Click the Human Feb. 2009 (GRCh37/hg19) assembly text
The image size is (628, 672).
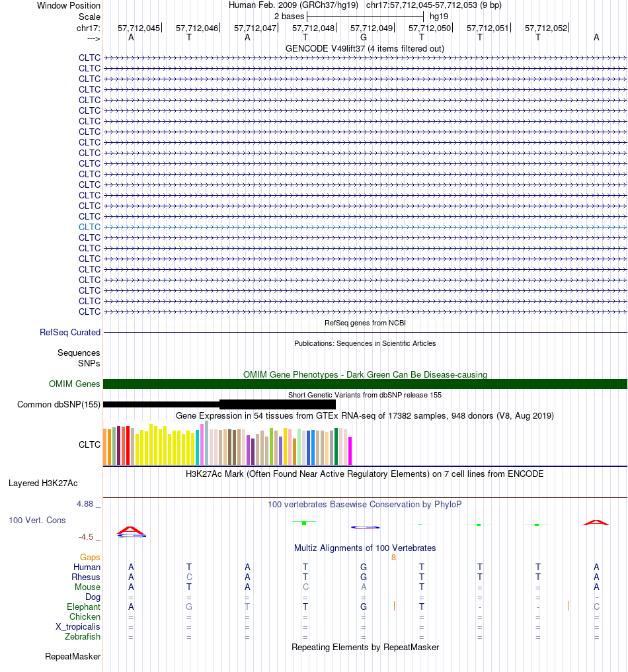tap(294, 5)
